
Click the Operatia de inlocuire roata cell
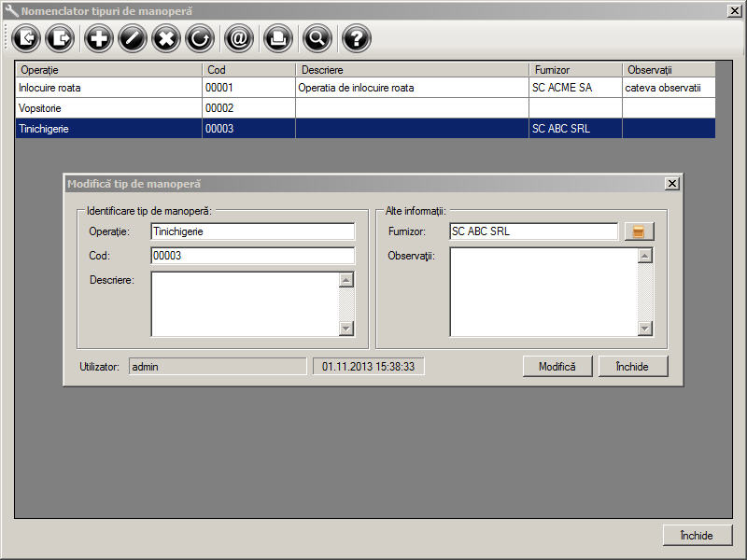(413, 88)
